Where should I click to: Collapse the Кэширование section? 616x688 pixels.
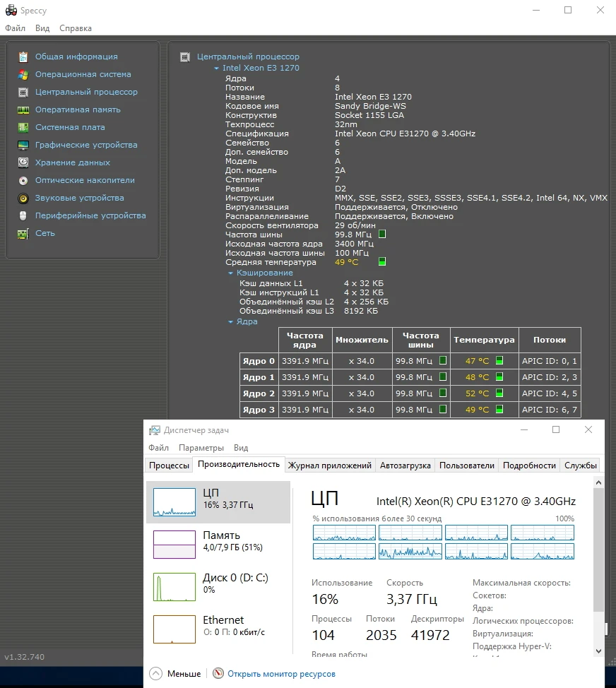point(230,273)
